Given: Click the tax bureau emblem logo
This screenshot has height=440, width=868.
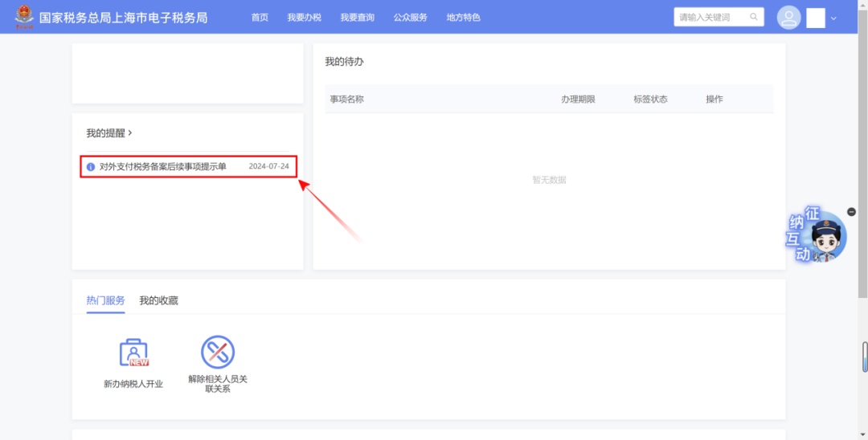Looking at the screenshot, I should click(x=24, y=17).
